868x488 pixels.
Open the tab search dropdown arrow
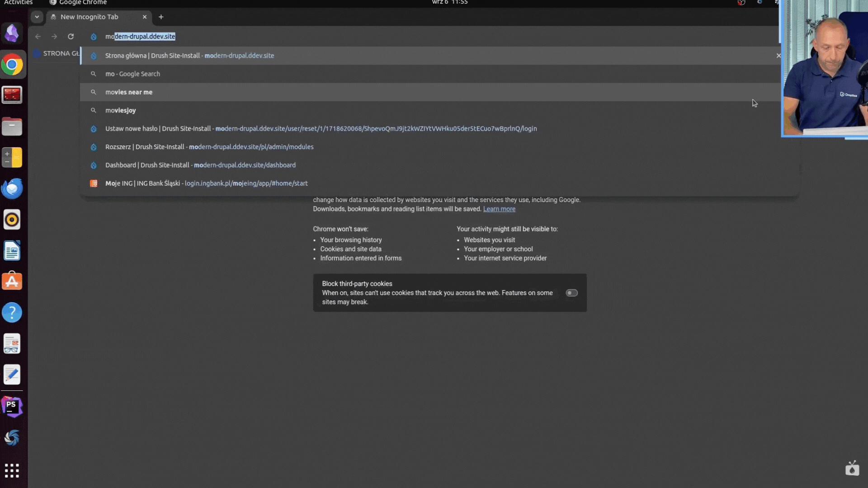click(x=37, y=17)
